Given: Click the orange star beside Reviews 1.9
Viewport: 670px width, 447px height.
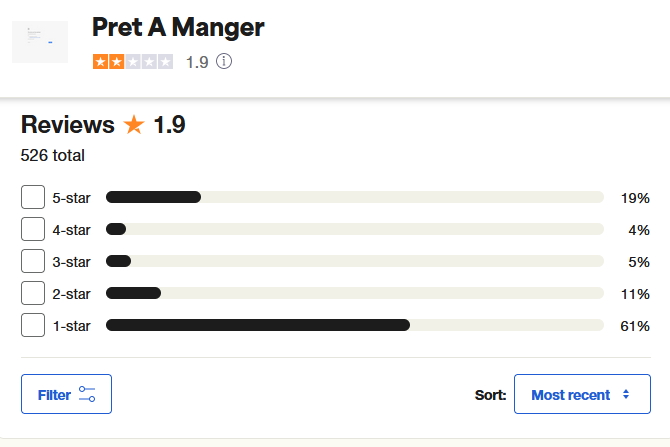Looking at the screenshot, I should pos(134,125).
